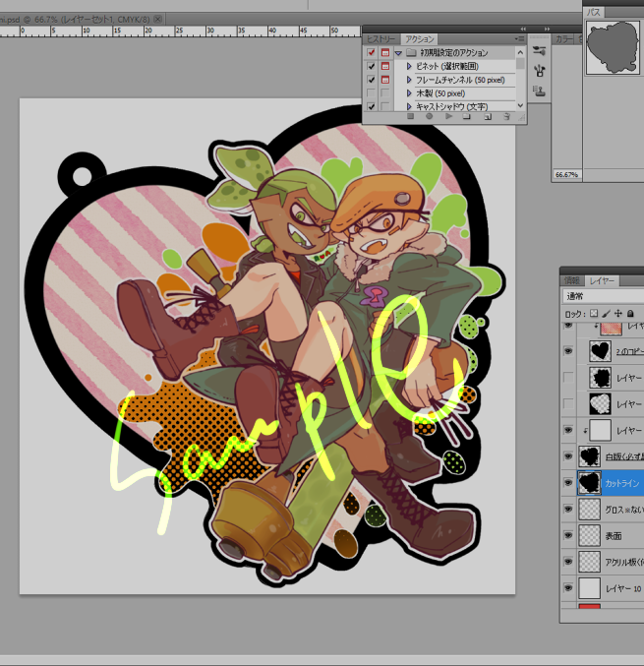This screenshot has width=644, height=666.
Task: Show the hidden white-on-black mask layer
Action: [568, 403]
